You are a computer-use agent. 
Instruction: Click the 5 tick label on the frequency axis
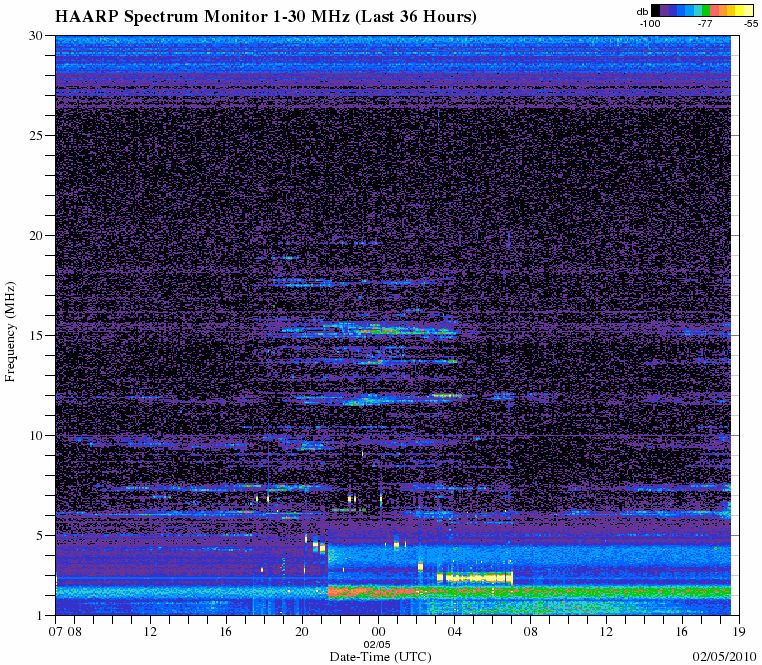40,536
